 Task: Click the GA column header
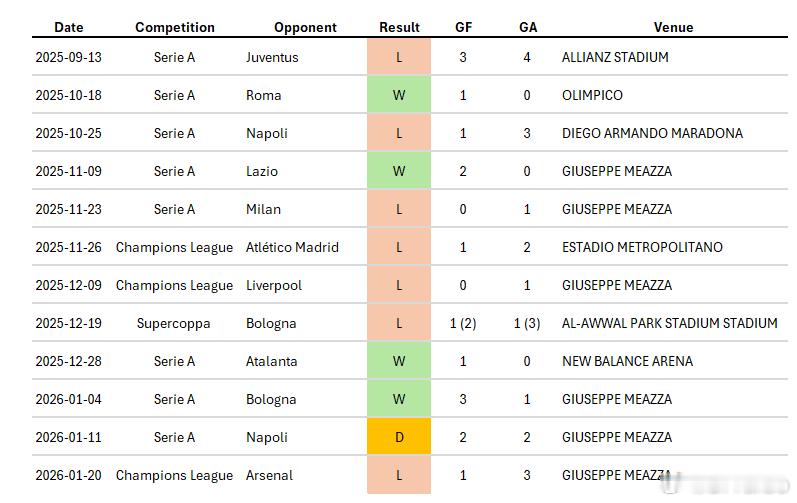[528, 27]
